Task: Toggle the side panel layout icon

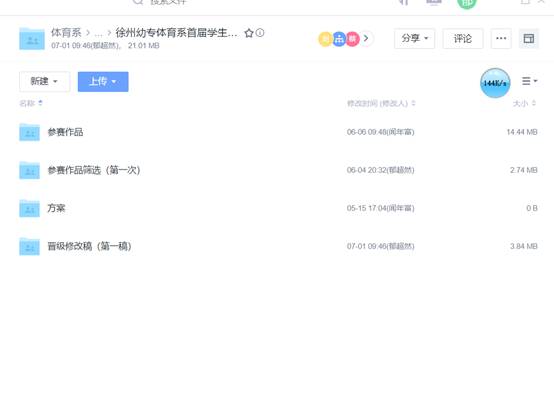Action: click(x=529, y=39)
